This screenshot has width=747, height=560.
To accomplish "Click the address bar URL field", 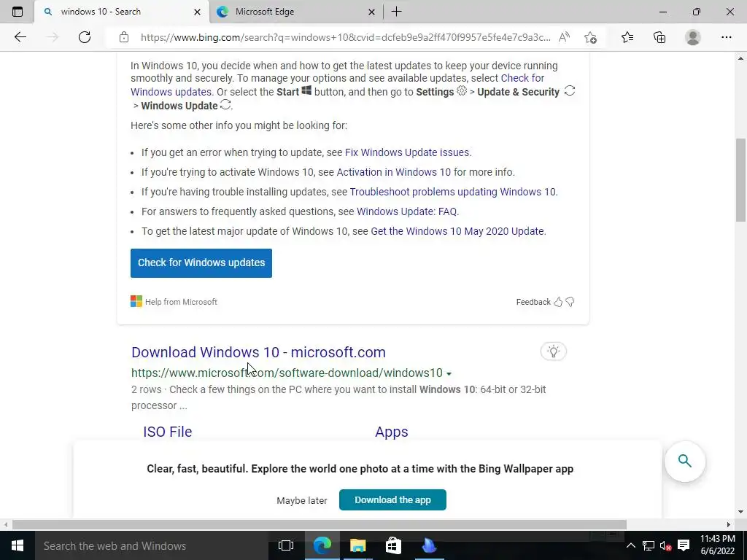I will click(346, 37).
